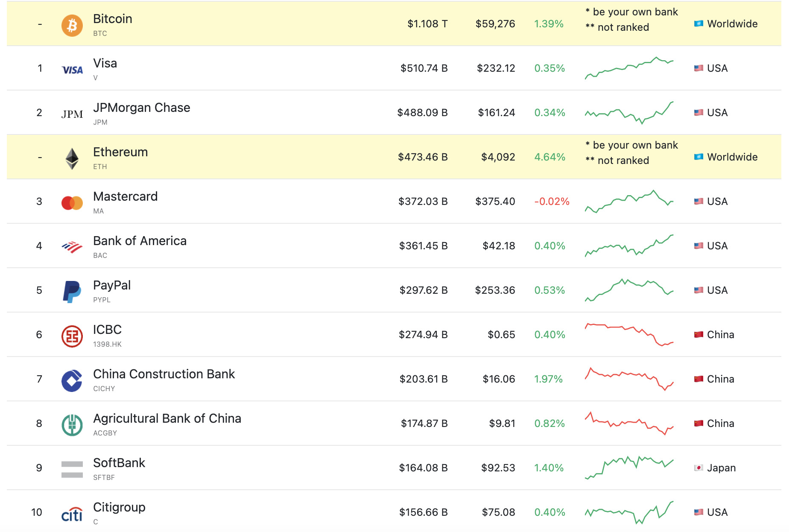Click the JPM logo icon
The image size is (789, 532).
tap(72, 114)
